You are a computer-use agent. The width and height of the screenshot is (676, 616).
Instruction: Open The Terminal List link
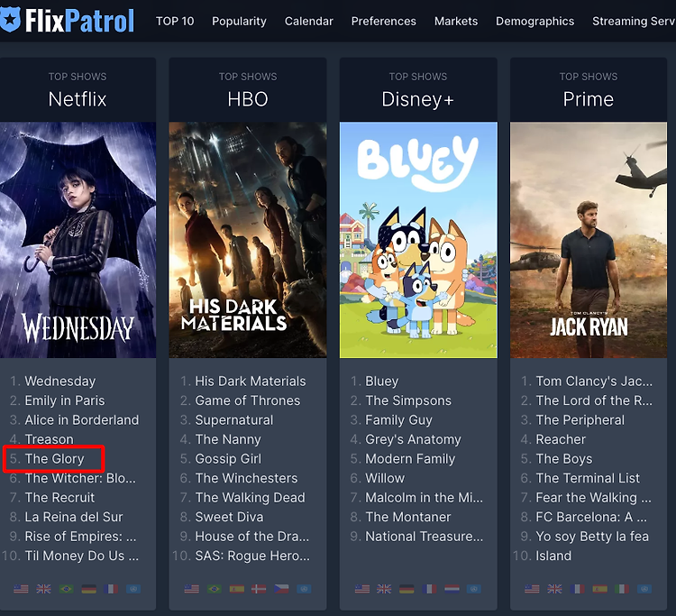(x=588, y=478)
